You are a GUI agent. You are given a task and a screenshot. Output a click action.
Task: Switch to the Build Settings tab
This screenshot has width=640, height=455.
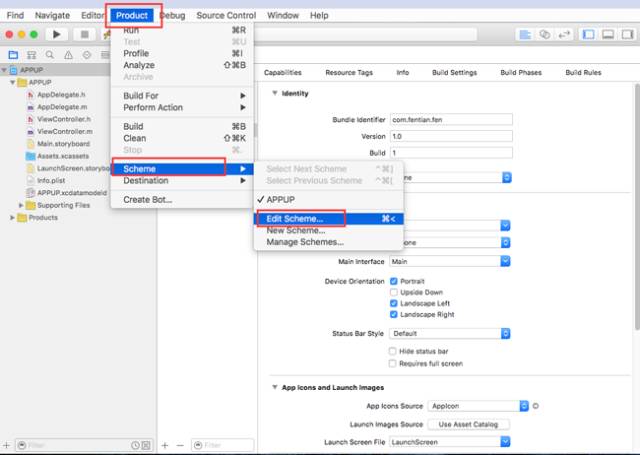coord(454,73)
